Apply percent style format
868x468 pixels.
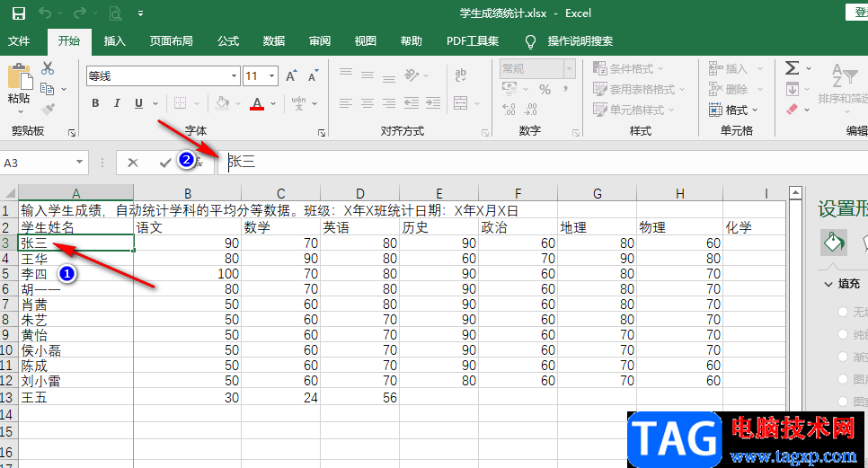545,90
